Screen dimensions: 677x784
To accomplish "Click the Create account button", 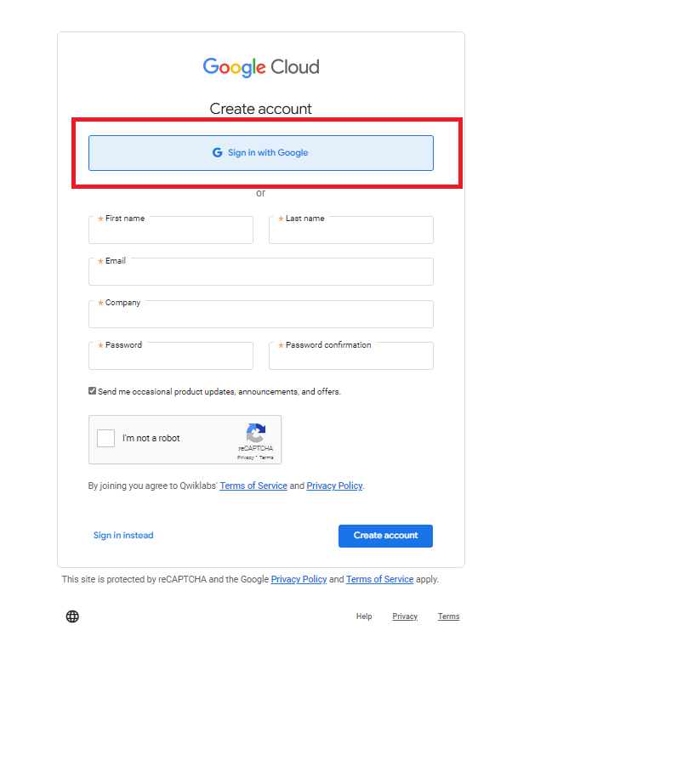I will tap(385, 536).
